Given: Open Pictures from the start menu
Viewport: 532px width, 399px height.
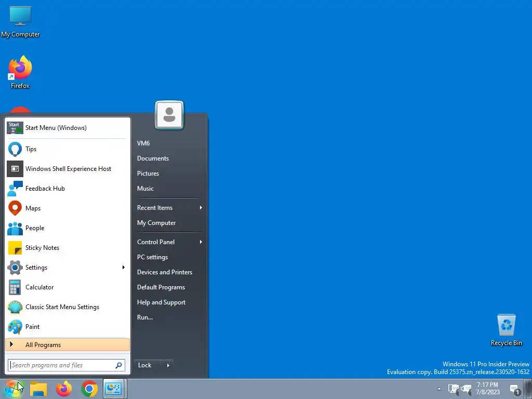Looking at the screenshot, I should click(148, 174).
